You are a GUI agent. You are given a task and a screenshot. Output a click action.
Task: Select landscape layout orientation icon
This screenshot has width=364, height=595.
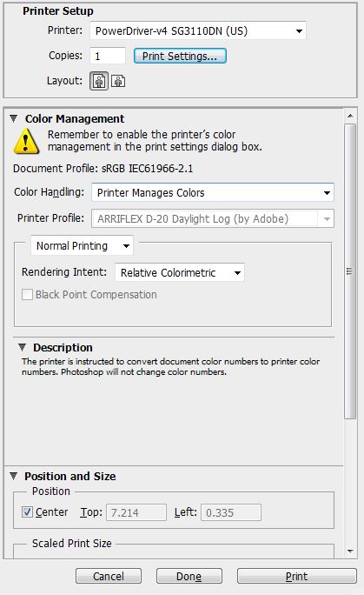point(118,81)
